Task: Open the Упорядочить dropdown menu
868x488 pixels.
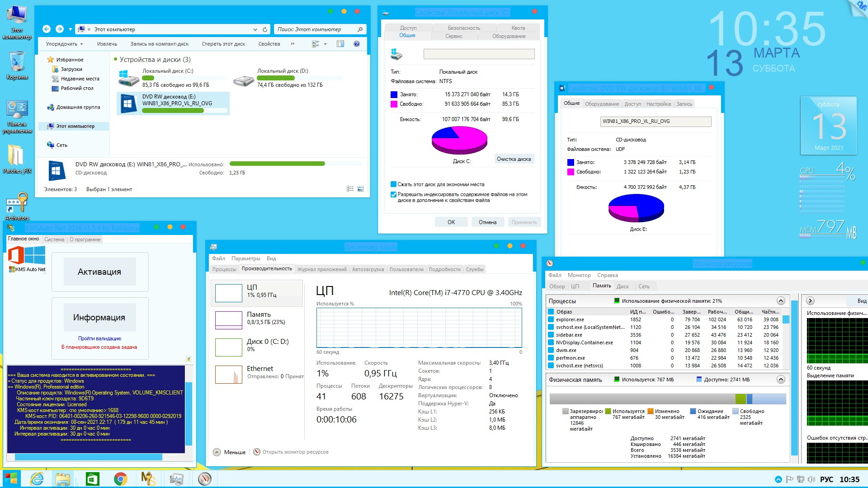Action: [x=64, y=44]
